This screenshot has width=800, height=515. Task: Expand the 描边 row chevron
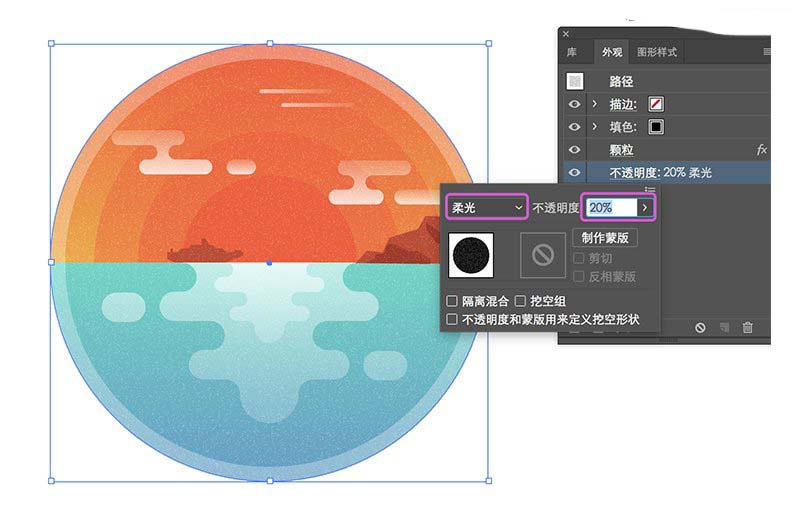tap(594, 104)
